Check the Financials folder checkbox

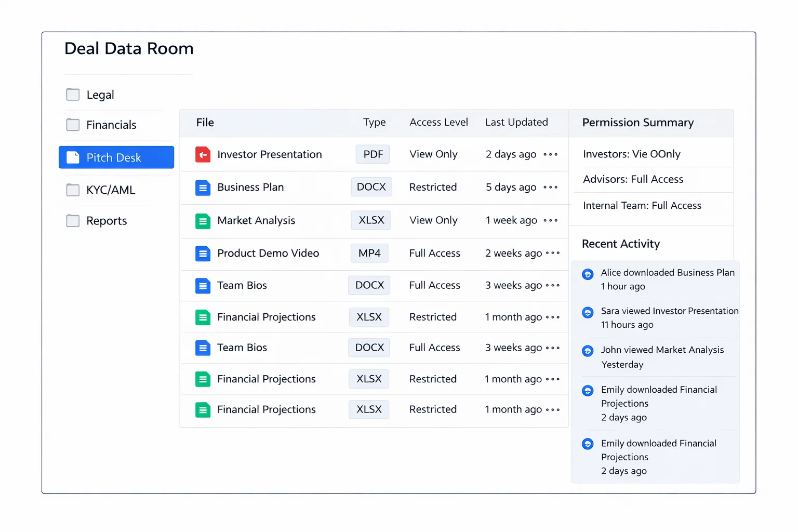coord(73,125)
